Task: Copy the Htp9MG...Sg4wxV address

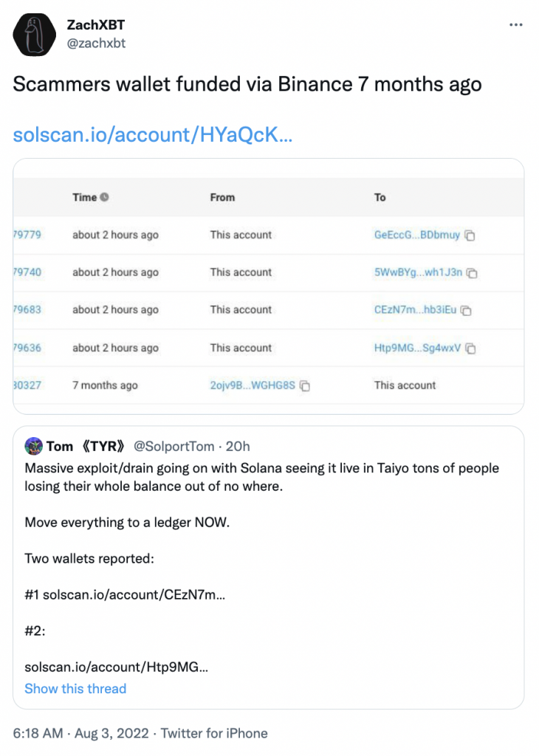Action: tap(470, 348)
